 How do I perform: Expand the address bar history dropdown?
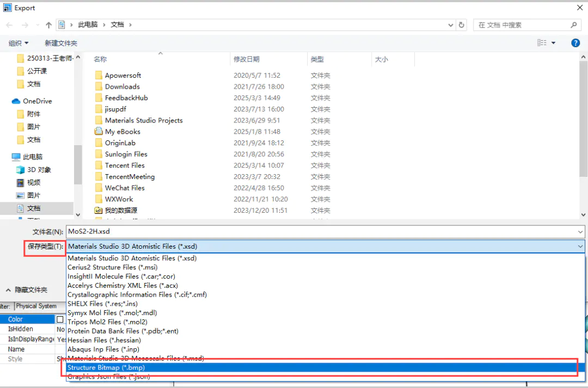click(x=451, y=25)
